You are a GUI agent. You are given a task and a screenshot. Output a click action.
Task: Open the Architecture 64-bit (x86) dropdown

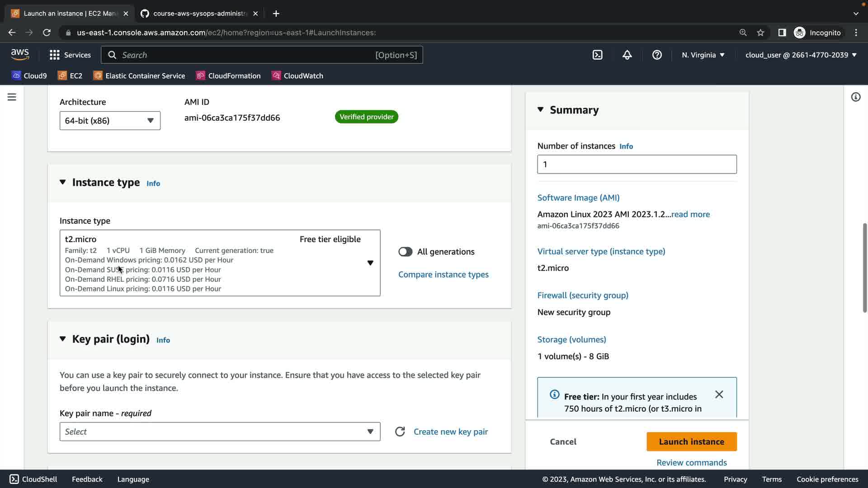point(110,121)
